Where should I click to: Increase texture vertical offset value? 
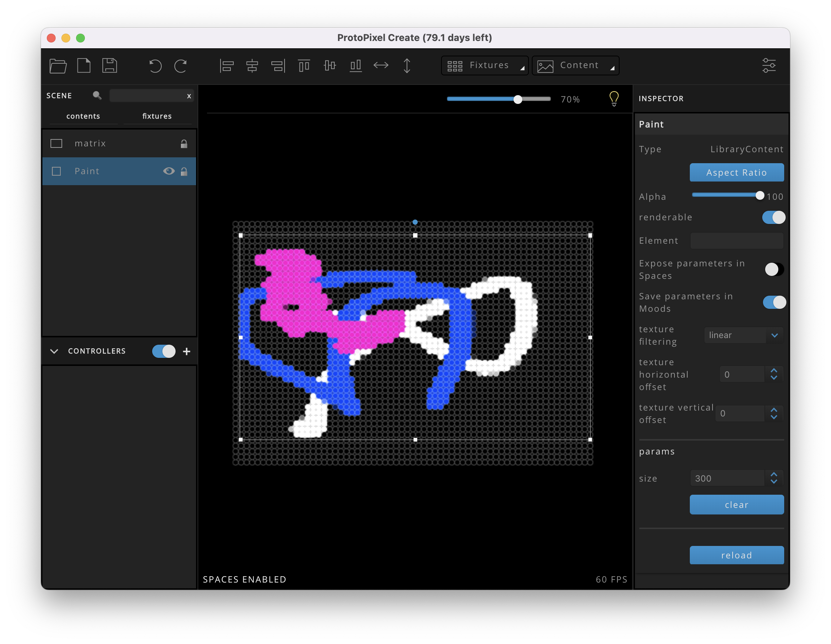click(774, 409)
